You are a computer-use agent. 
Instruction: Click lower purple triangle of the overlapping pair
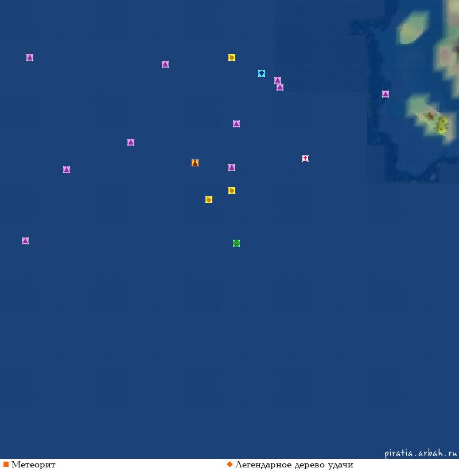click(280, 87)
